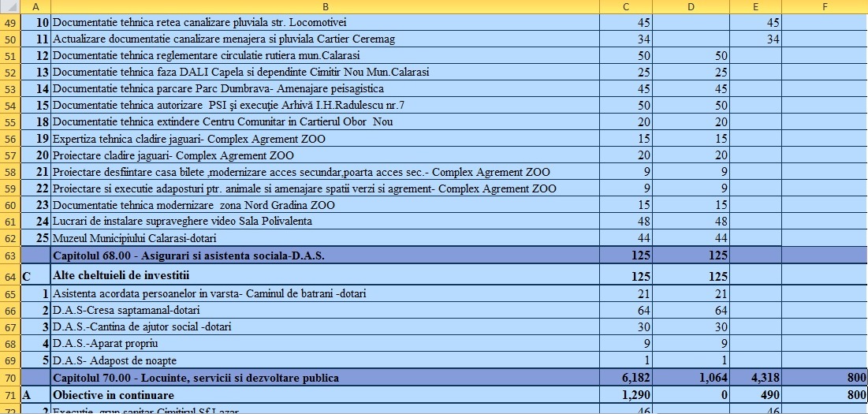Select row header 61
Viewport: 868px width, 414px height.
point(10,222)
